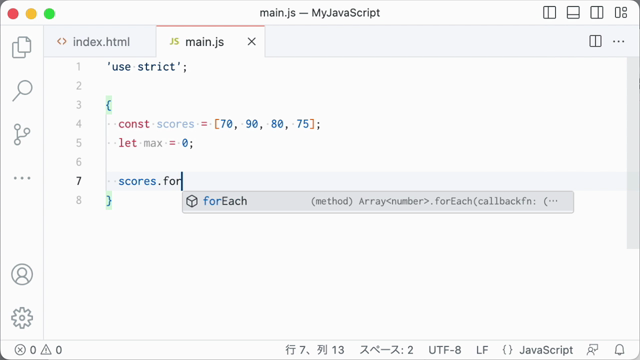Viewport: 640px width, 360px height.
Task: Open errors and warnings in status bar
Action: pyautogui.click(x=38, y=350)
